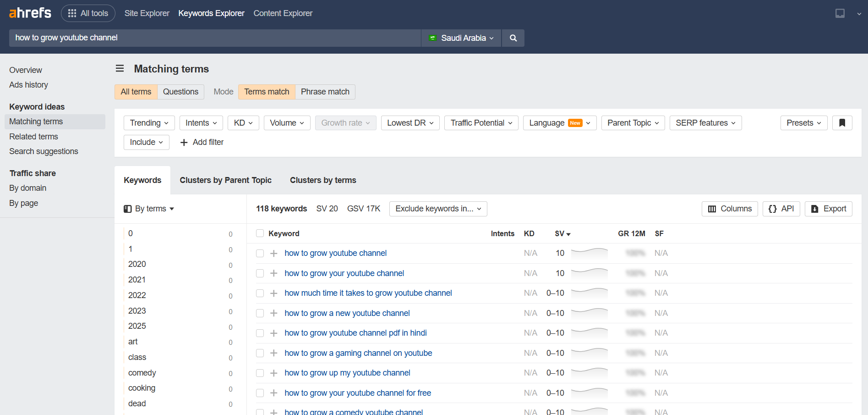Open Traffic share By domain
Viewport: 868px width, 415px height.
pos(27,188)
